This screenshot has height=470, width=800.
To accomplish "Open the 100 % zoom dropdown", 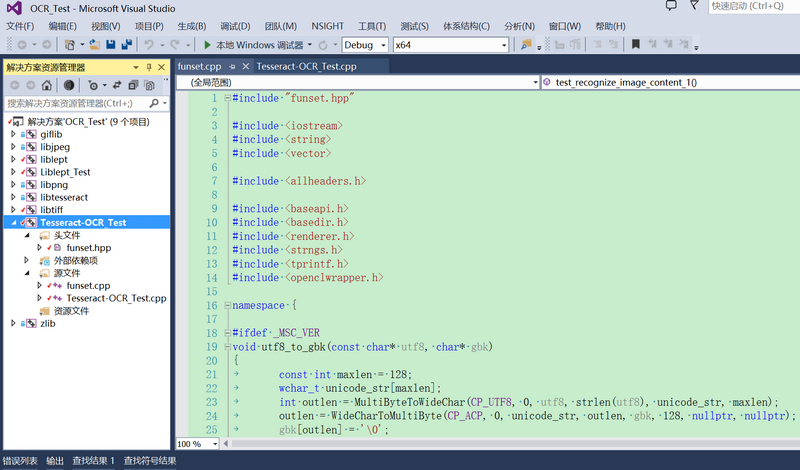I will [197, 444].
